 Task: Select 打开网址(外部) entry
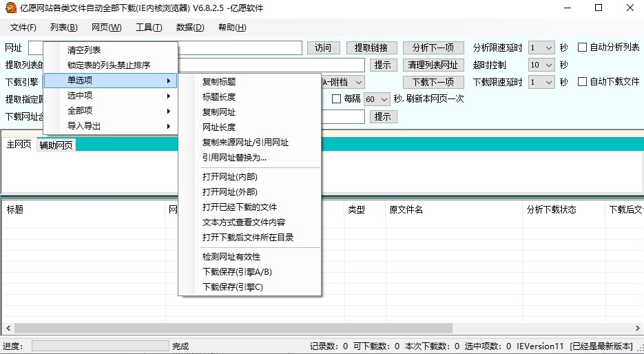pyautogui.click(x=250, y=192)
